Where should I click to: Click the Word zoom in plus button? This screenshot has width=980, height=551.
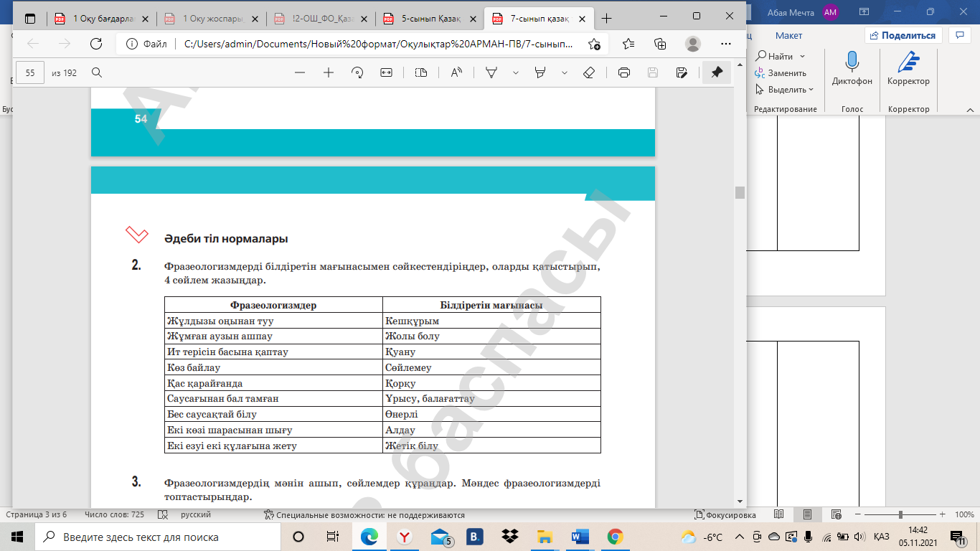941,514
